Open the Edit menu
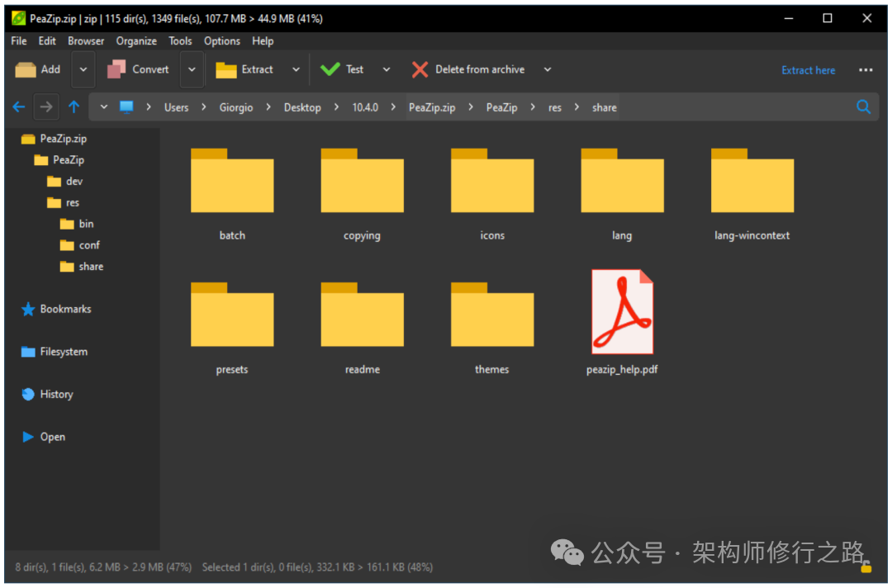Viewport: 892px width, 588px height. click(47, 41)
